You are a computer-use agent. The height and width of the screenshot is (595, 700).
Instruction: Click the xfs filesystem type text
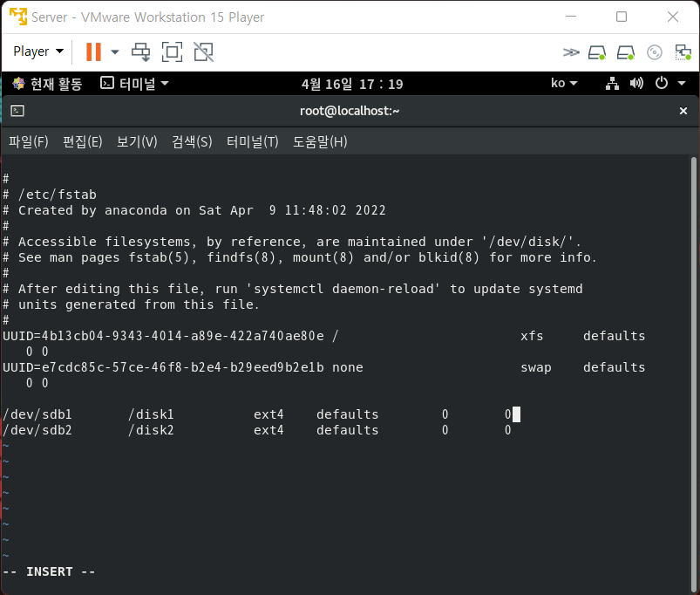pyautogui.click(x=532, y=336)
